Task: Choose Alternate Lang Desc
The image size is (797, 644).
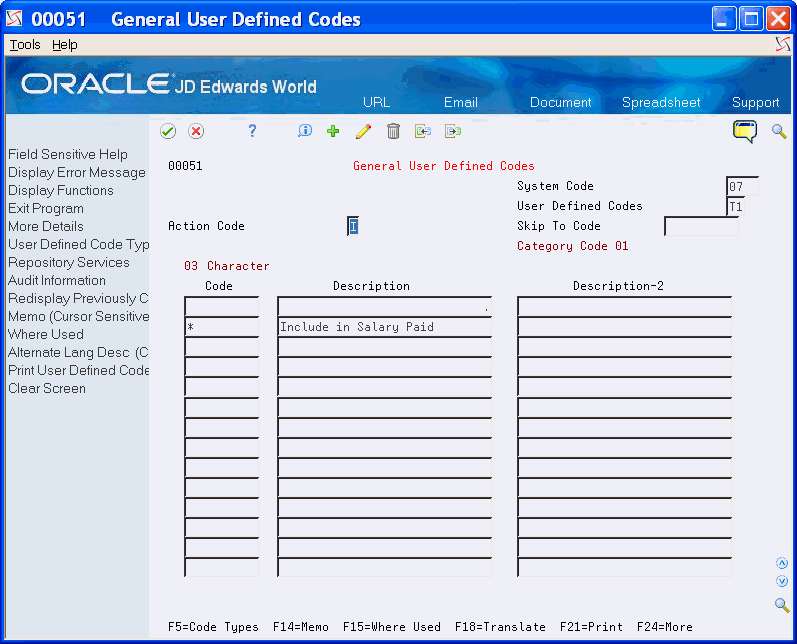Action: point(78,352)
